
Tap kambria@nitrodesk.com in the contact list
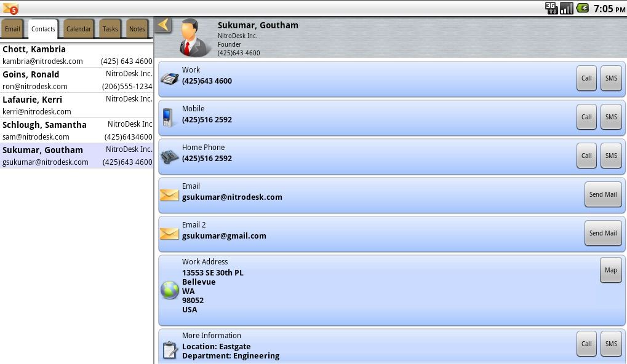click(x=42, y=61)
